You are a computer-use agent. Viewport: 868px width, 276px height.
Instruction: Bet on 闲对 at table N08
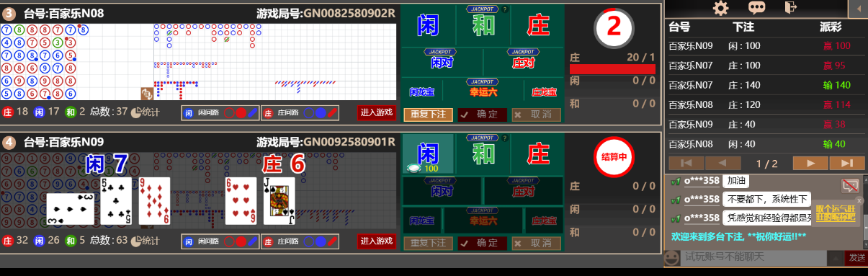tap(442, 62)
